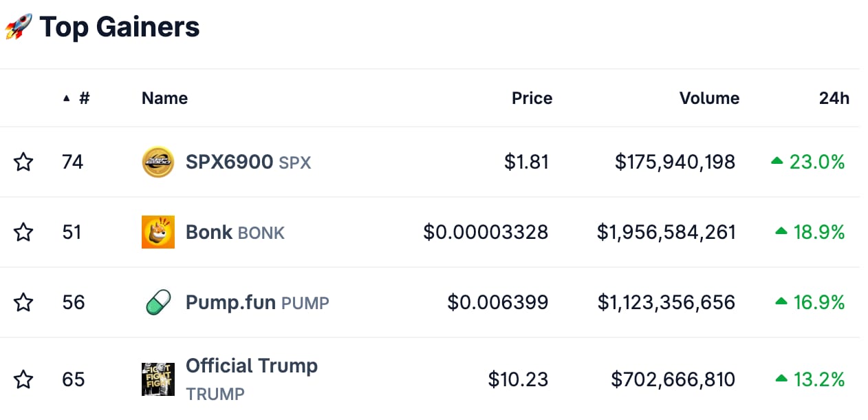This screenshot has height=420, width=868.
Task: Star the Official Trump row
Action: pyautogui.click(x=24, y=379)
